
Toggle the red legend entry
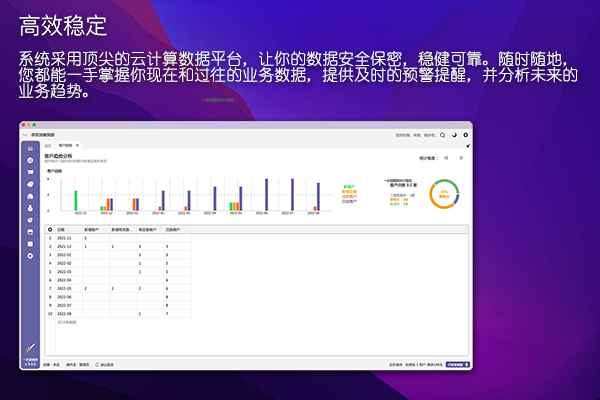(349, 196)
